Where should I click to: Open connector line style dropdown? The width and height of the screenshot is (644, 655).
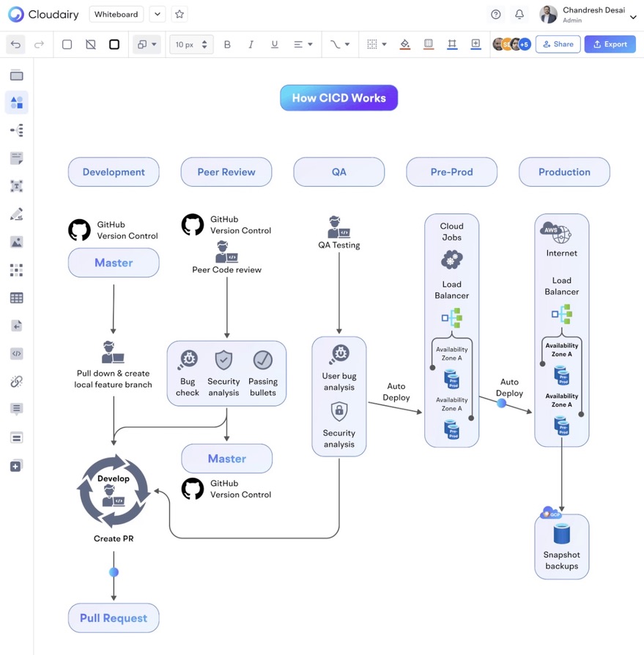[339, 44]
